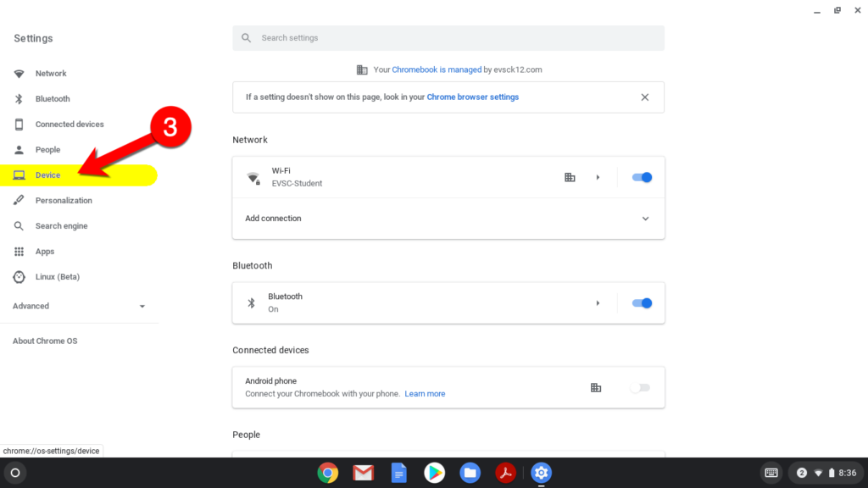868x488 pixels.
Task: Click the managed building icon near Chromebook text
Action: (362, 69)
